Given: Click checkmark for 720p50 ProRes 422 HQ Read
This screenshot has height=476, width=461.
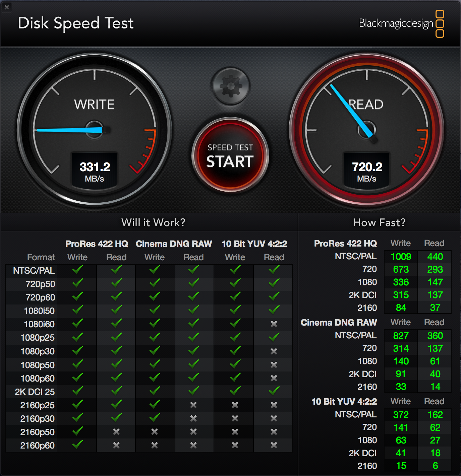Looking at the screenshot, I should point(116,283).
